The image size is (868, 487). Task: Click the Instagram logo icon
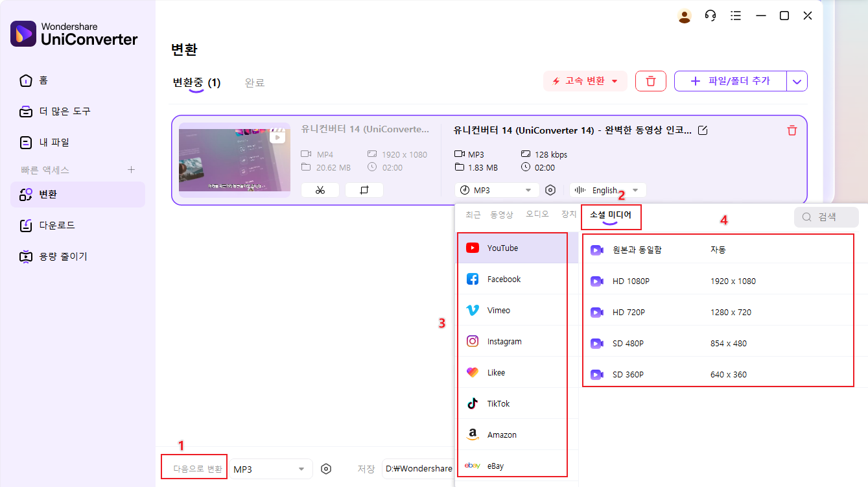[473, 341]
